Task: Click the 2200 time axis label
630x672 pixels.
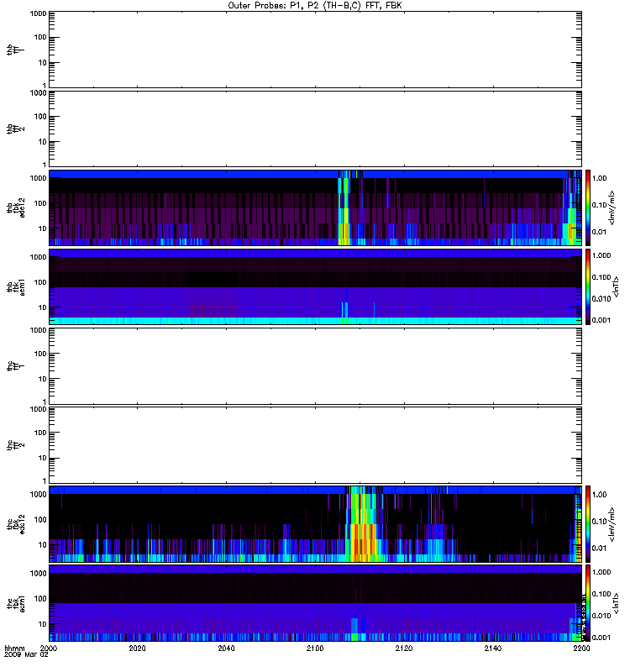Action: click(x=581, y=648)
